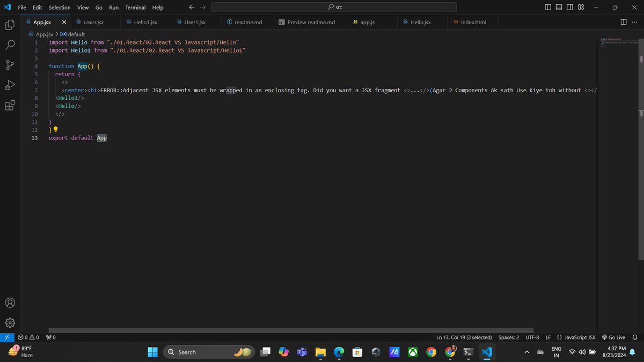
Task: Open the Search view in activity bar
Action: [x=10, y=45]
